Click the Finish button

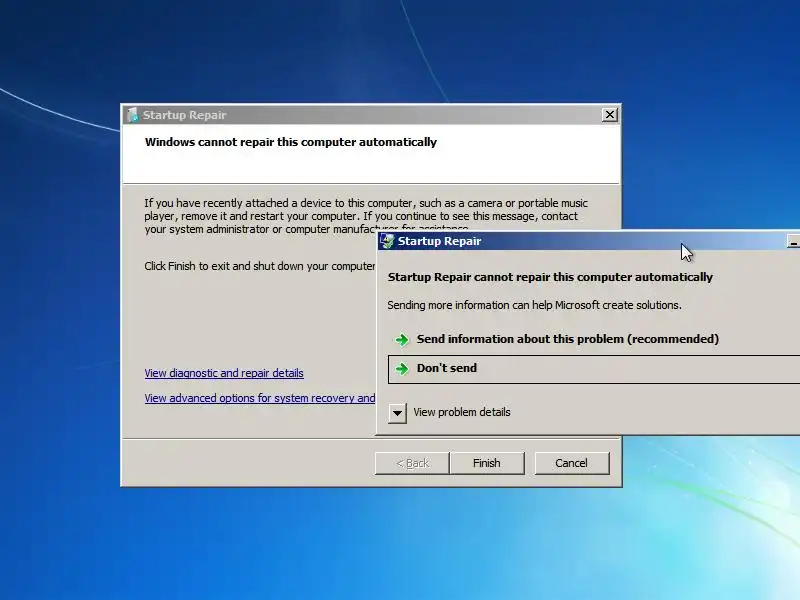click(x=487, y=463)
